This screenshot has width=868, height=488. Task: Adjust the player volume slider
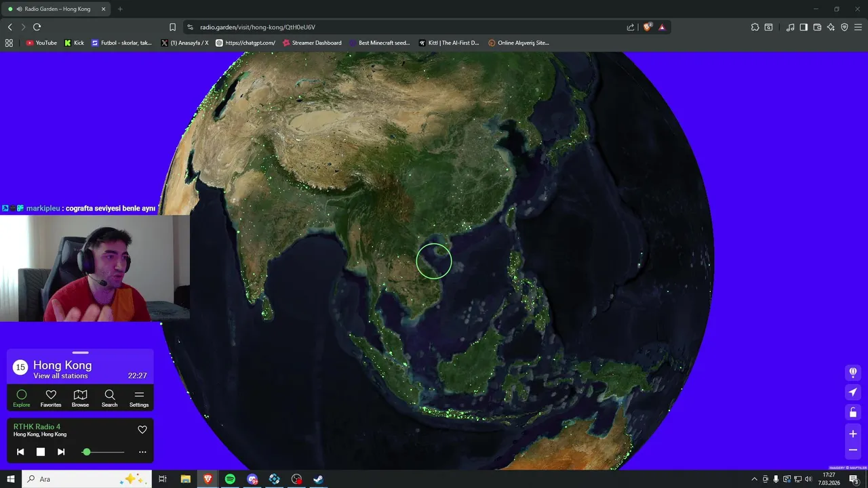coord(103,451)
